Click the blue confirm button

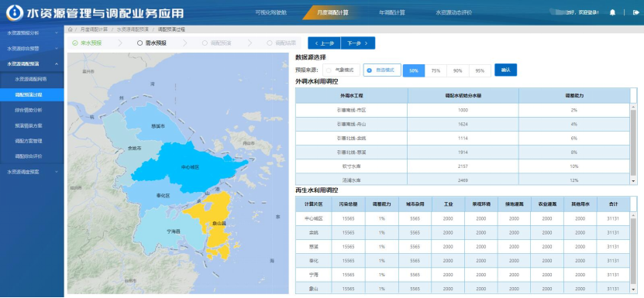(x=505, y=70)
